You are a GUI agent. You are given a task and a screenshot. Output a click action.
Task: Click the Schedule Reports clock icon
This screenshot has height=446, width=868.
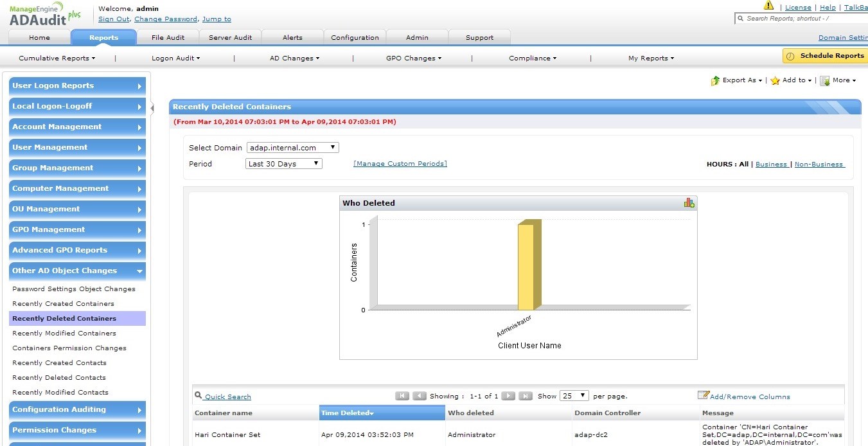click(791, 56)
